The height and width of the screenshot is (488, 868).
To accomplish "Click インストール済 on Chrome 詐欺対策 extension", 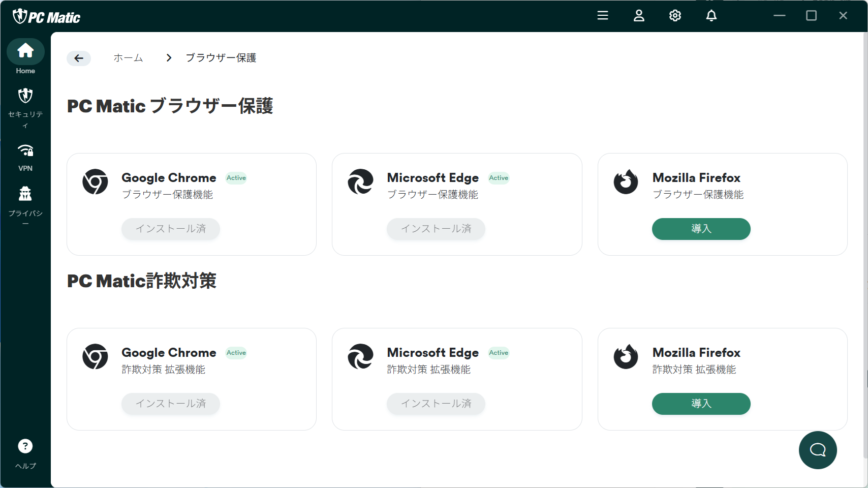I will (x=171, y=404).
